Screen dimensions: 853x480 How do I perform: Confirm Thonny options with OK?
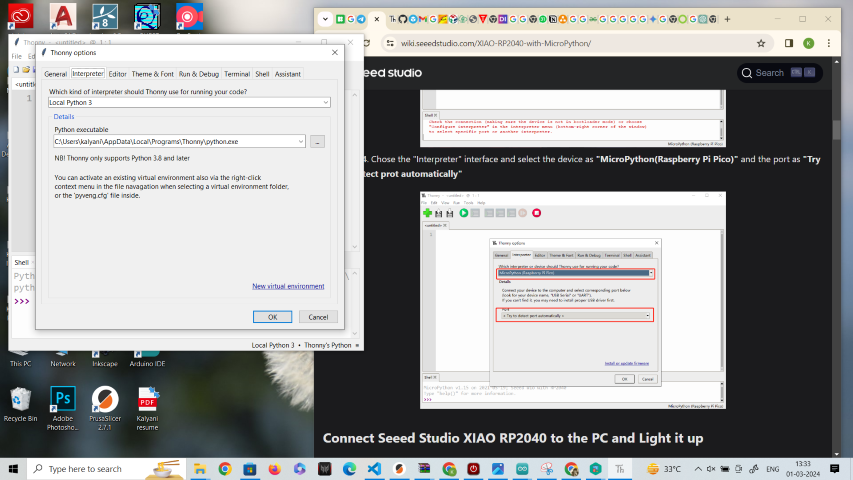[272, 317]
